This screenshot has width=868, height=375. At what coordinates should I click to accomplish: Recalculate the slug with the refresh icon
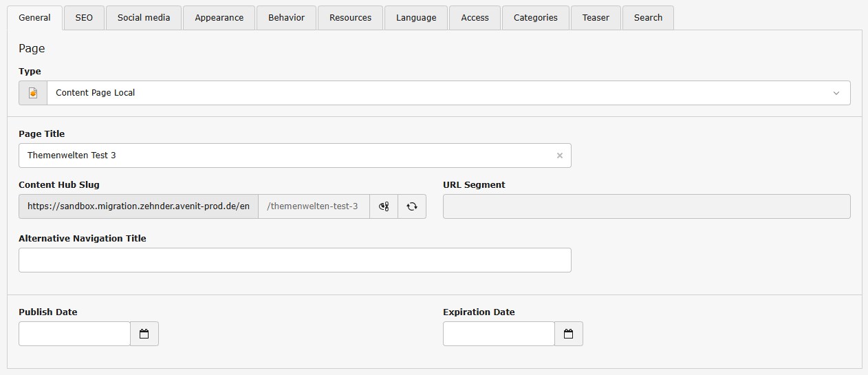click(x=412, y=206)
